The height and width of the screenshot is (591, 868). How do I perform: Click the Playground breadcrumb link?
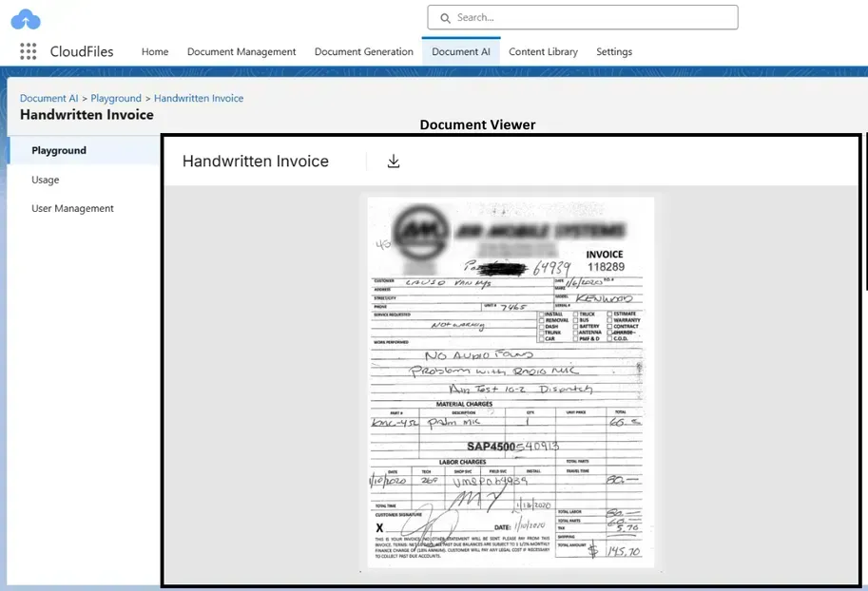[116, 98]
